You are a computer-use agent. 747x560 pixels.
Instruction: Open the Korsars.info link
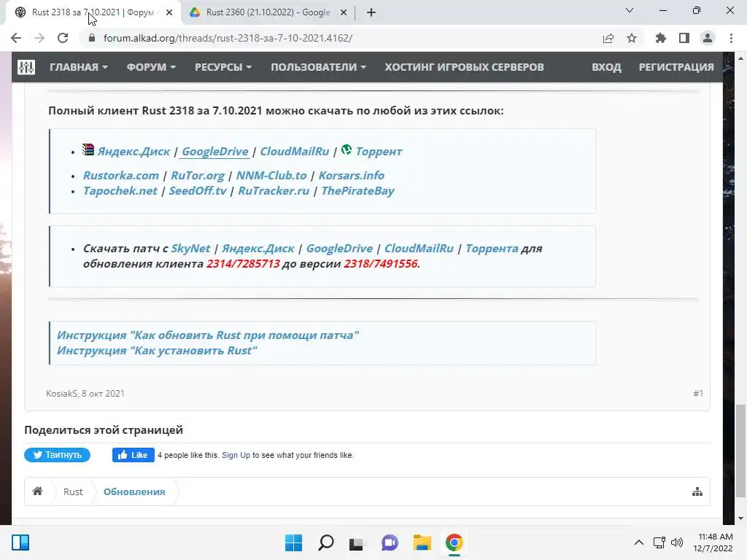tap(352, 175)
